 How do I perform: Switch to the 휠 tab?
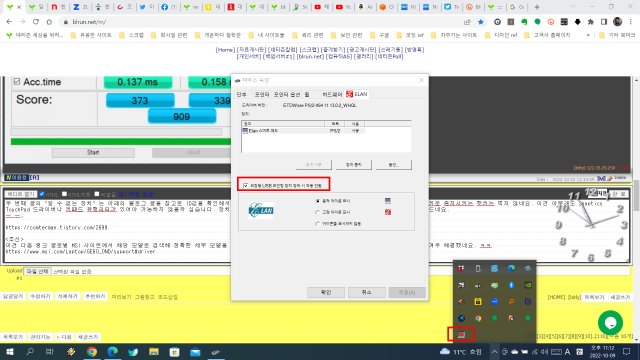(x=307, y=94)
